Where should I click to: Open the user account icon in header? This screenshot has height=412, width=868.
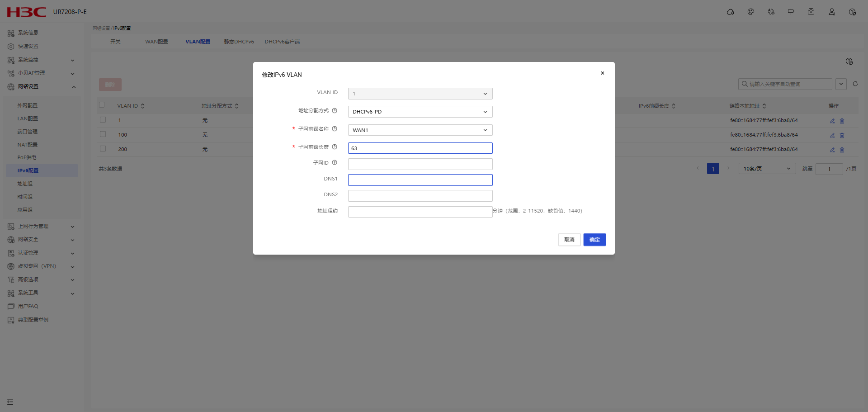tap(831, 12)
